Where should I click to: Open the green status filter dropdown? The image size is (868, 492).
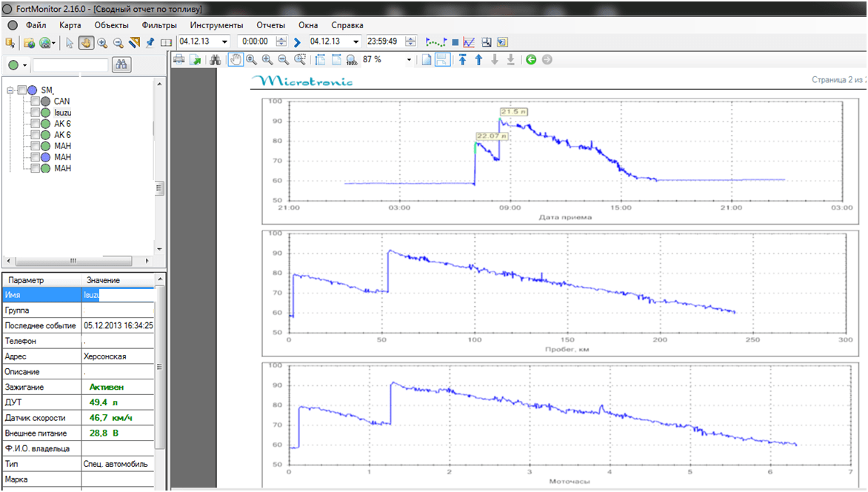pos(24,65)
